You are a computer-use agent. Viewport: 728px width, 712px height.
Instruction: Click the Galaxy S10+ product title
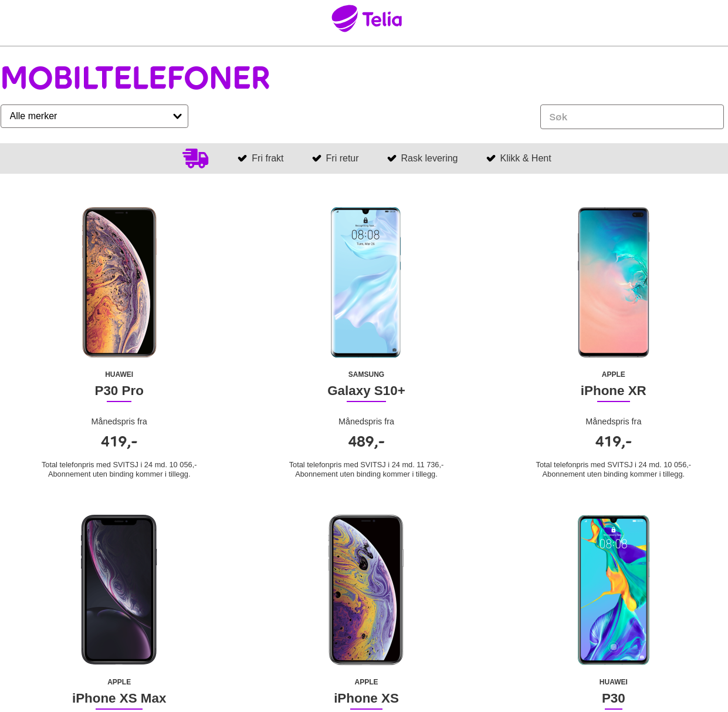click(366, 391)
